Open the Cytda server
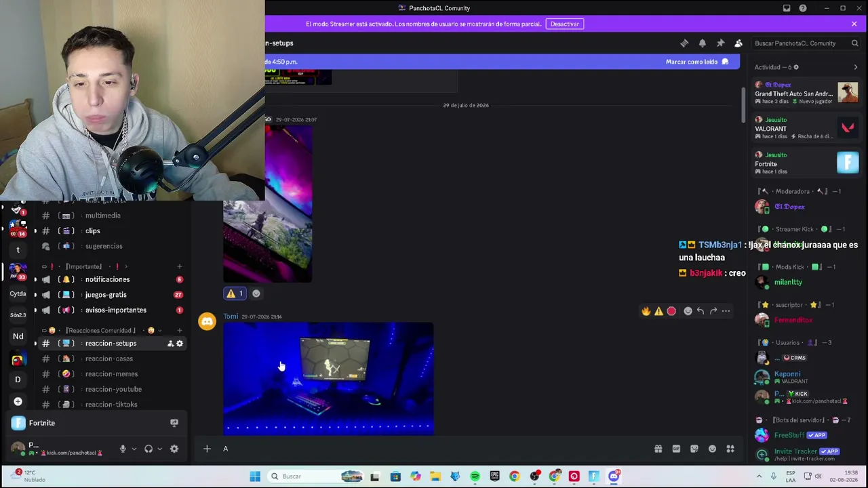868x488 pixels. (18, 294)
